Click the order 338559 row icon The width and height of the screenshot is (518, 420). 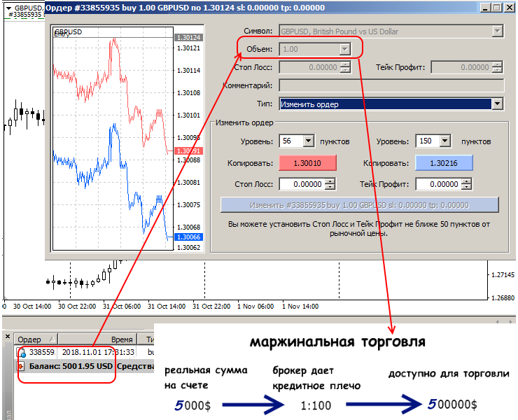(22, 352)
